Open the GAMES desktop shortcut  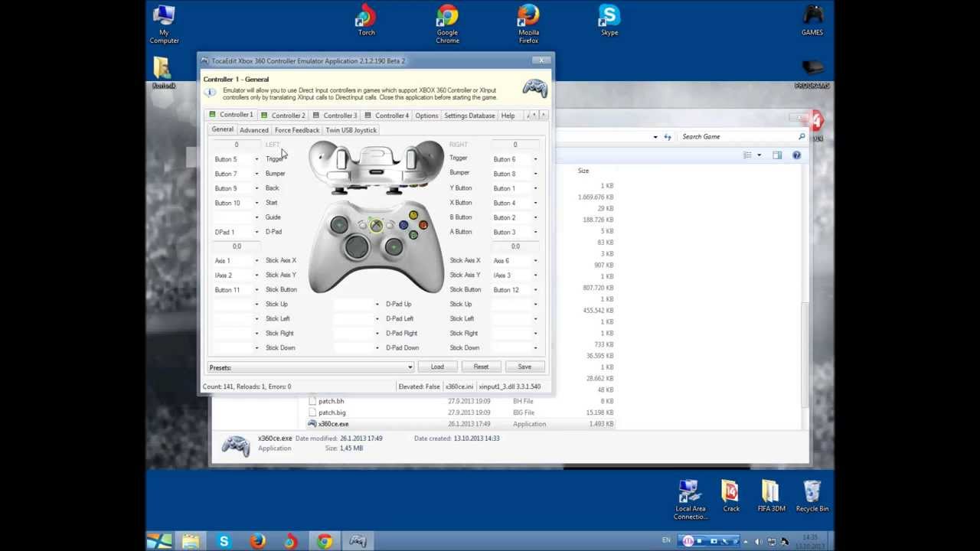pyautogui.click(x=812, y=21)
